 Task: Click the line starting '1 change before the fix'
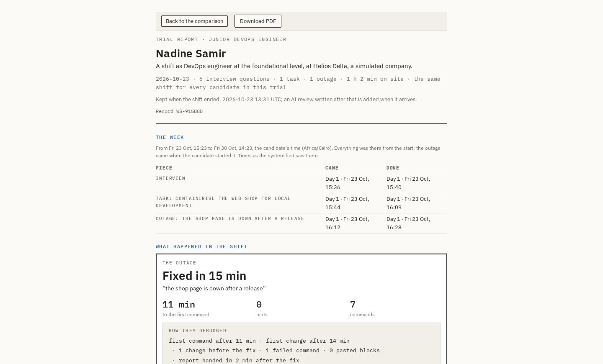(279, 350)
